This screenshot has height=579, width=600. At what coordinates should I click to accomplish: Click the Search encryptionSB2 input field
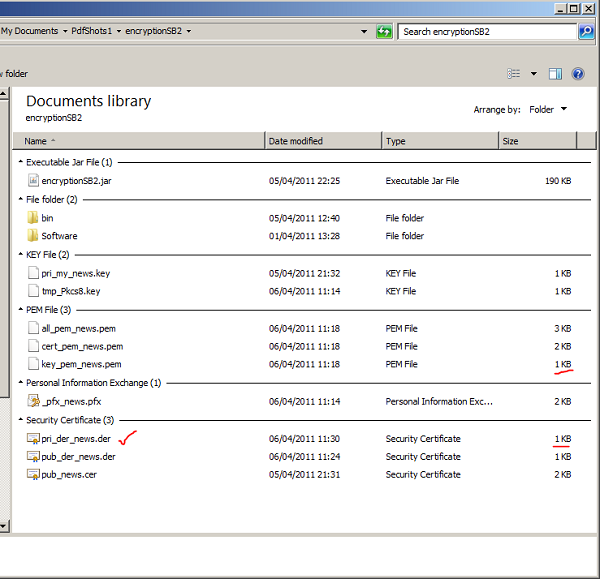(x=487, y=32)
